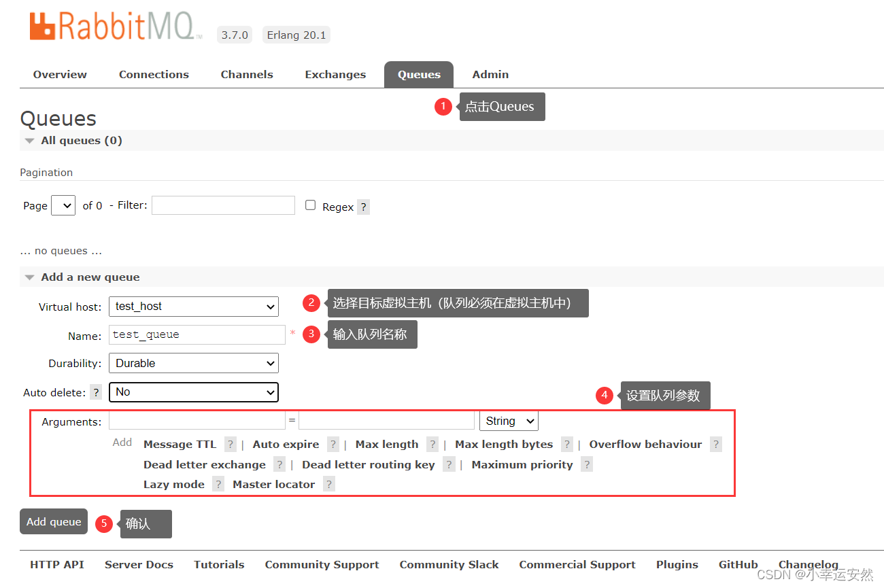Image resolution: width=884 pixels, height=588 pixels.
Task: Focus the Arguments key input field
Action: tap(197, 420)
